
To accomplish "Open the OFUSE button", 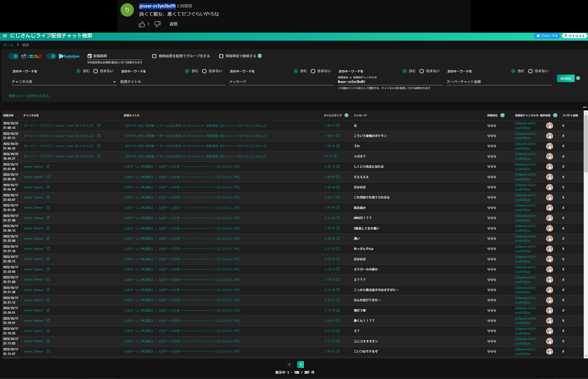I will [x=574, y=36].
